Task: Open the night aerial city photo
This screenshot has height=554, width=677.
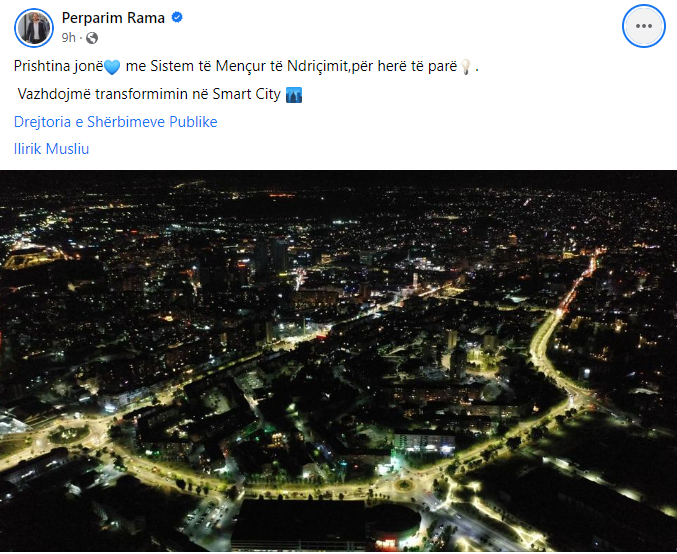Action: [338, 361]
